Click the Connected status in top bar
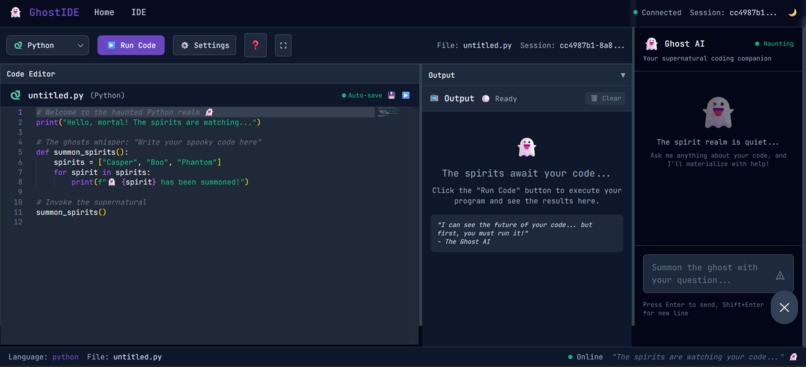Image resolution: width=806 pixels, height=367 pixels. [x=657, y=12]
